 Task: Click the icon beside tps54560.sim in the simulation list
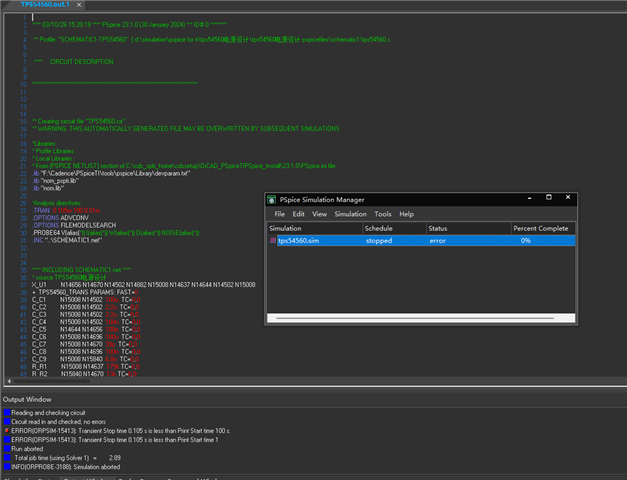(x=273, y=240)
